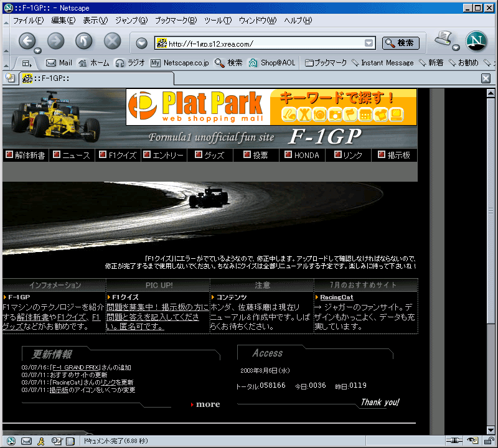Image resolution: width=498 pixels, height=448 pixels.
Task: Click the 検索 magnifier in personal toolbar
Action: click(228, 63)
